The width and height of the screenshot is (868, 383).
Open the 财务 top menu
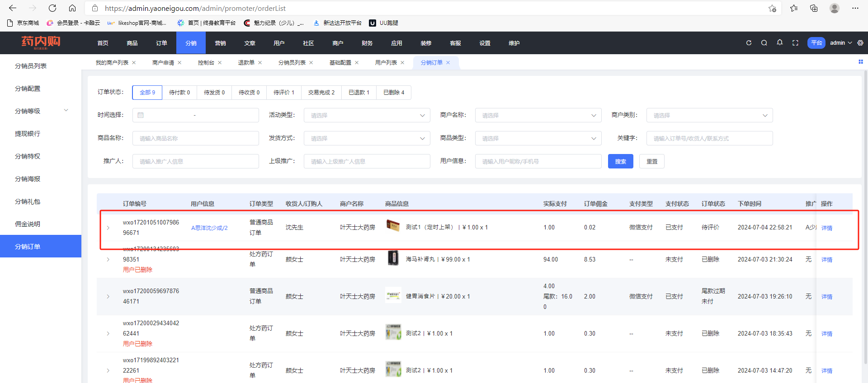click(367, 43)
